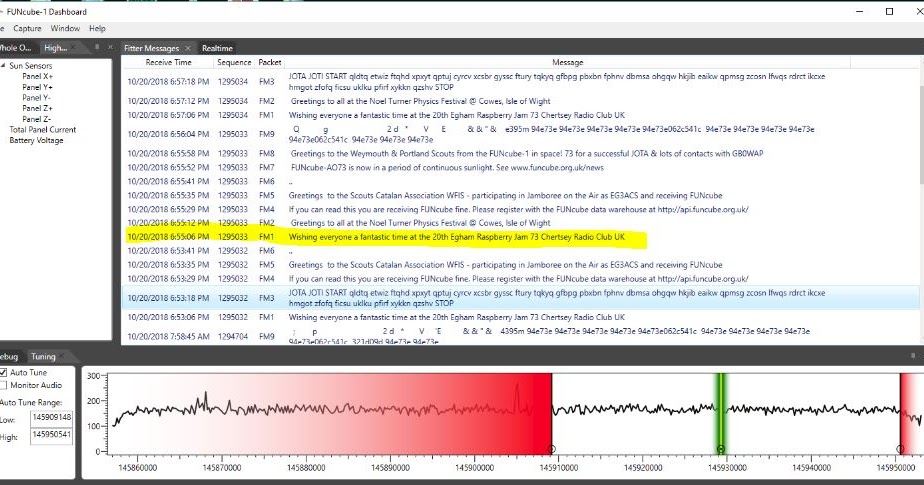Select FM7 continuous sunlight message row
This screenshot has width=924, height=485.
click(521, 168)
